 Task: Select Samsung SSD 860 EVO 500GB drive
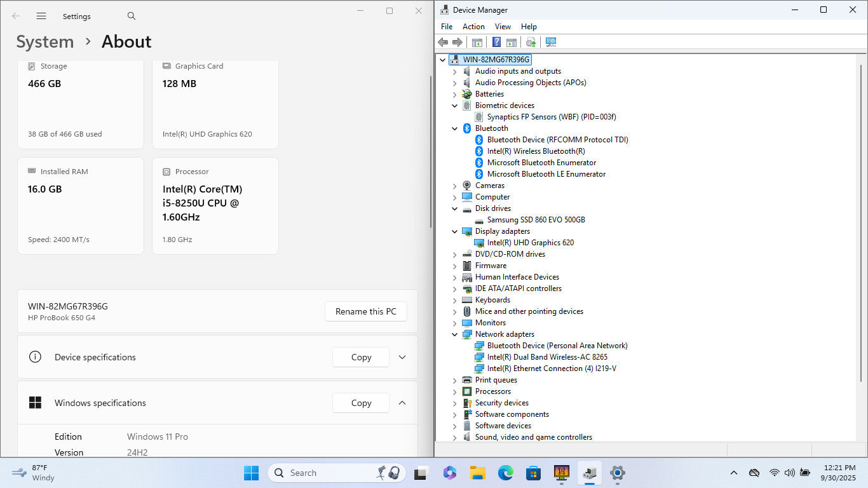(x=536, y=220)
